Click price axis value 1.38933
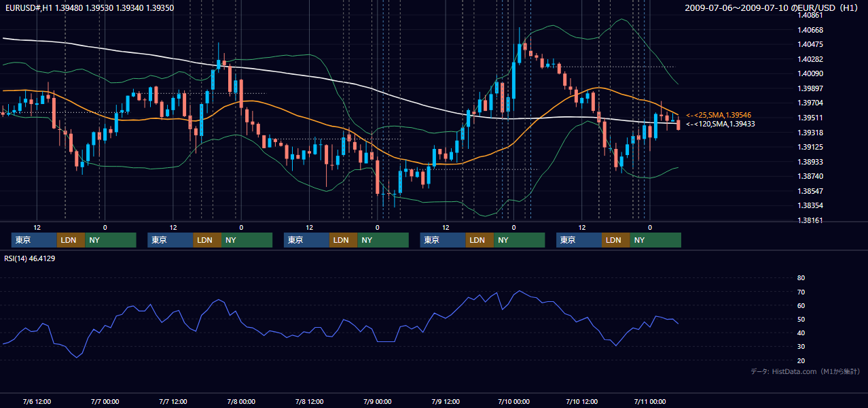The height and width of the screenshot is (408, 868). 810,162
